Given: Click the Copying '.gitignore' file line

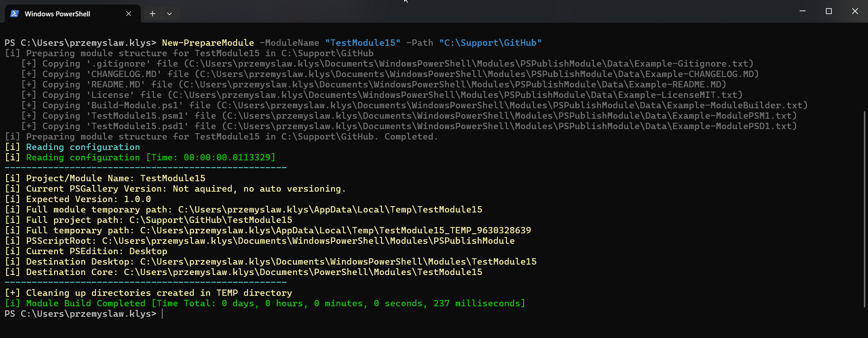Looking at the screenshot, I should click(x=387, y=63).
